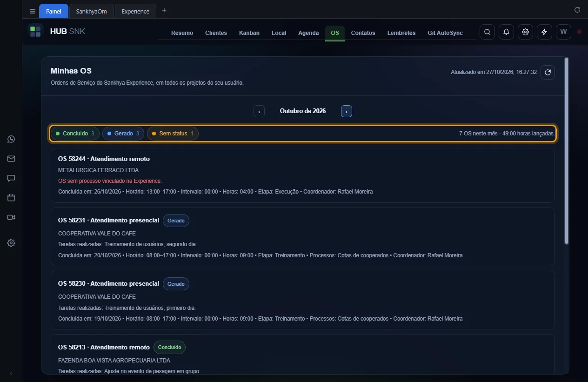
Task: Click Gerado badge on OS 58231
Action: pyautogui.click(x=176, y=221)
